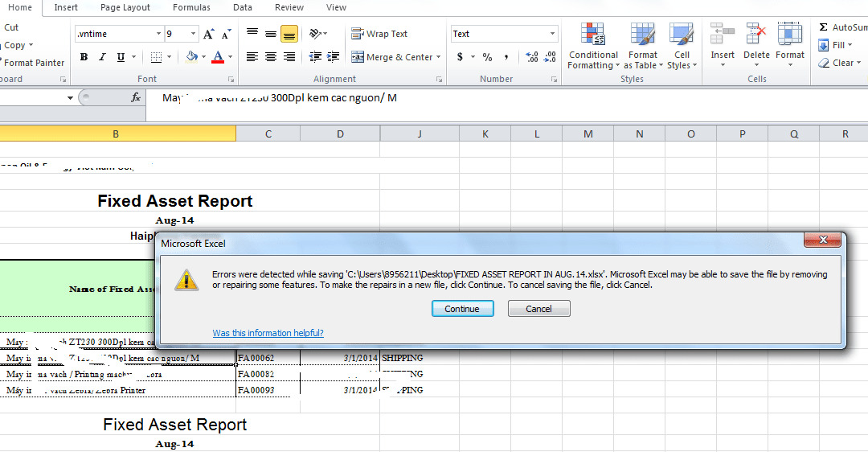Click the Orientation text icon
This screenshot has width=868, height=452.
(x=316, y=34)
